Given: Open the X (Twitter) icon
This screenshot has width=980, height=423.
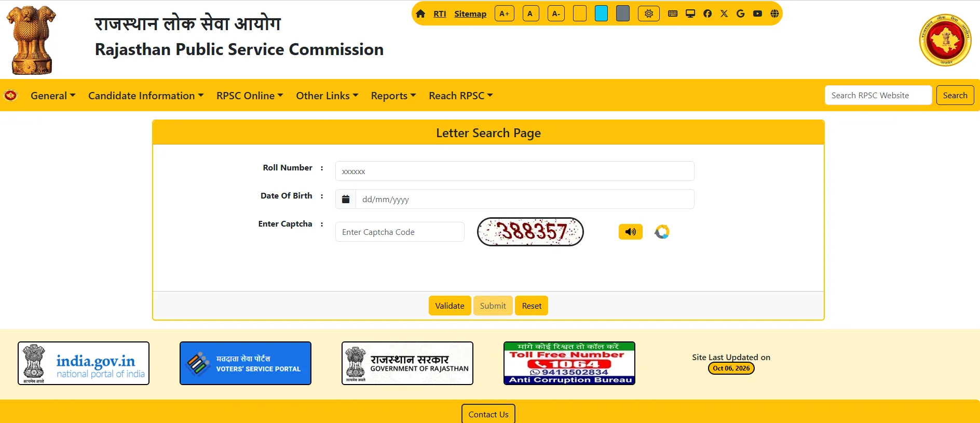Looking at the screenshot, I should coord(724,14).
